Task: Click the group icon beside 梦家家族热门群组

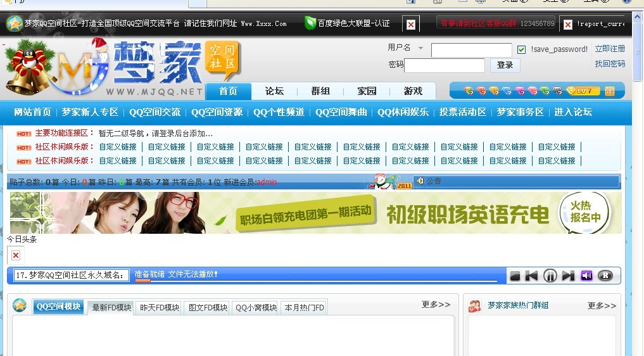Action: (475, 306)
